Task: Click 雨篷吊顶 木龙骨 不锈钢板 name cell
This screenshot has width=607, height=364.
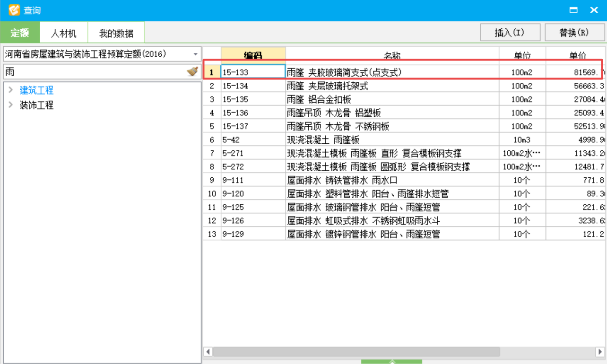Action: click(x=392, y=126)
